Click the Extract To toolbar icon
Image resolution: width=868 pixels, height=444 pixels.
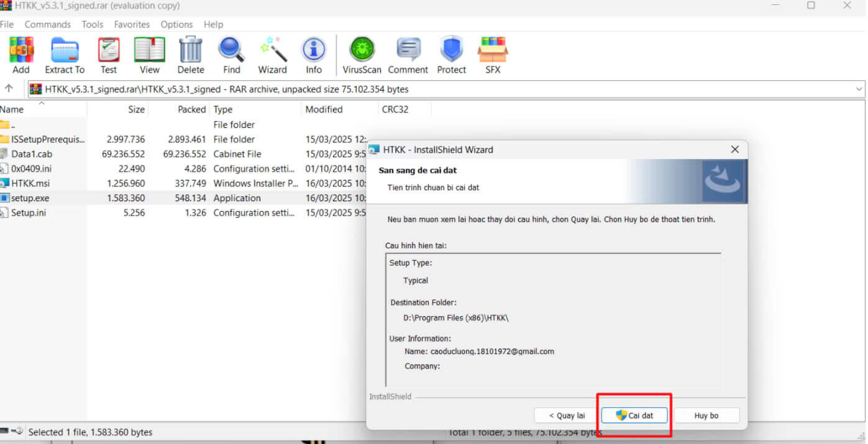tap(65, 50)
